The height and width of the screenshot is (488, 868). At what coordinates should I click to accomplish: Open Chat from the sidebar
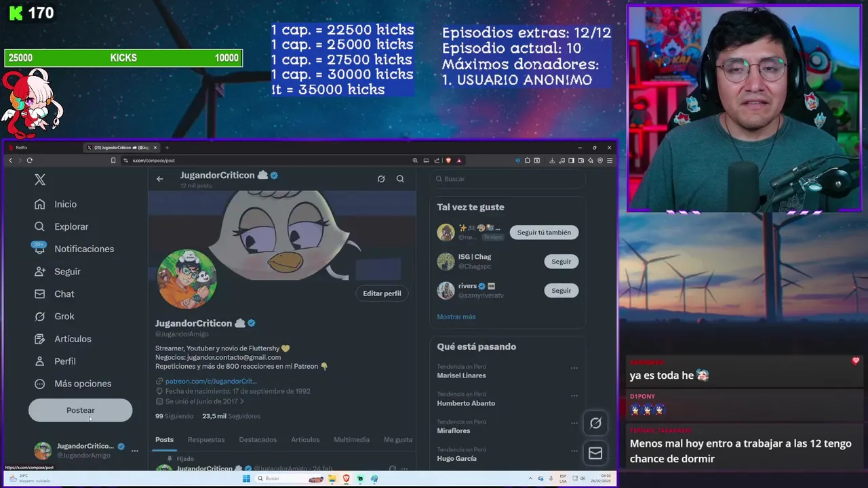(54, 293)
